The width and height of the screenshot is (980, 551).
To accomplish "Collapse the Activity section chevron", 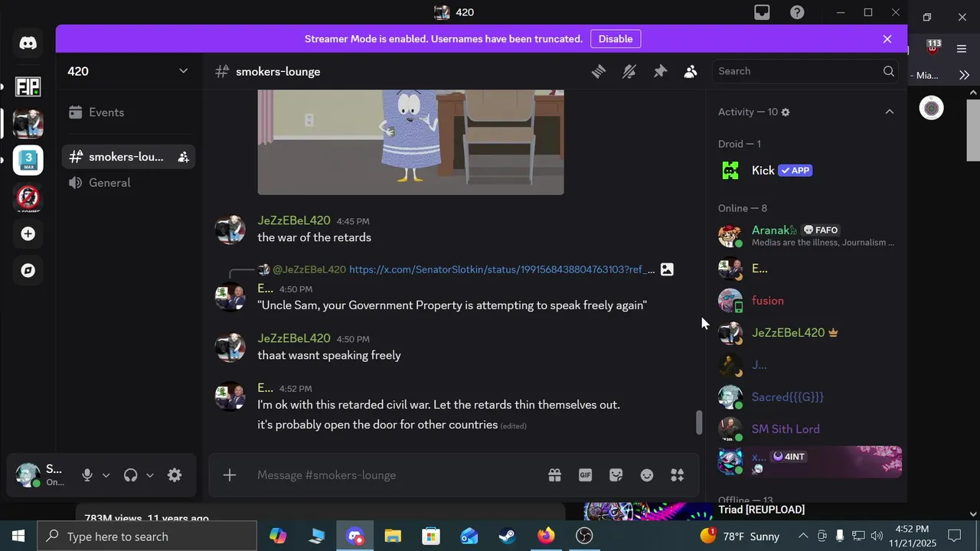I will 890,112.
